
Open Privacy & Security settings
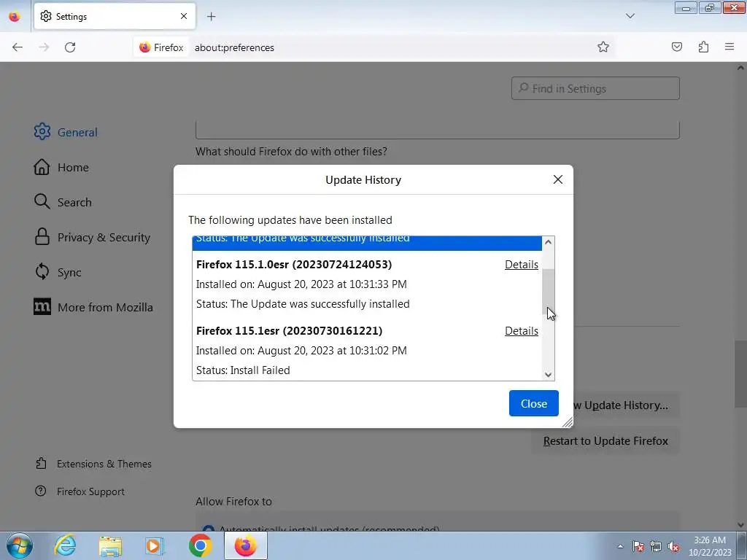click(92, 237)
